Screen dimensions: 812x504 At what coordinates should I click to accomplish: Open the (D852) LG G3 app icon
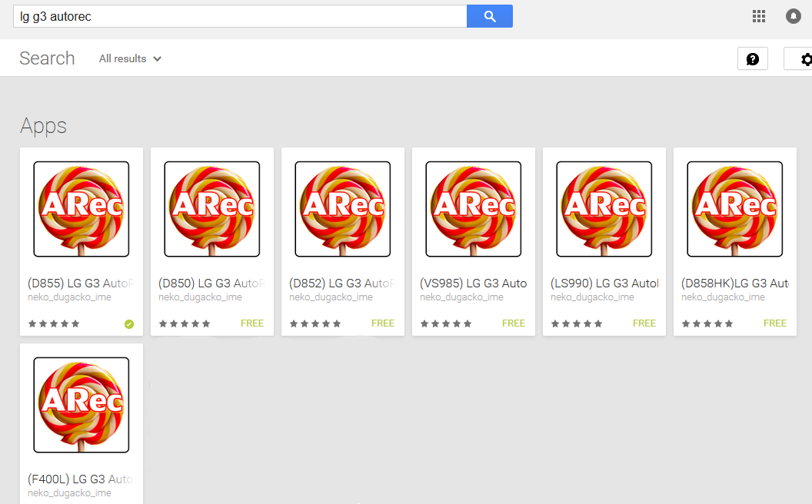343,209
